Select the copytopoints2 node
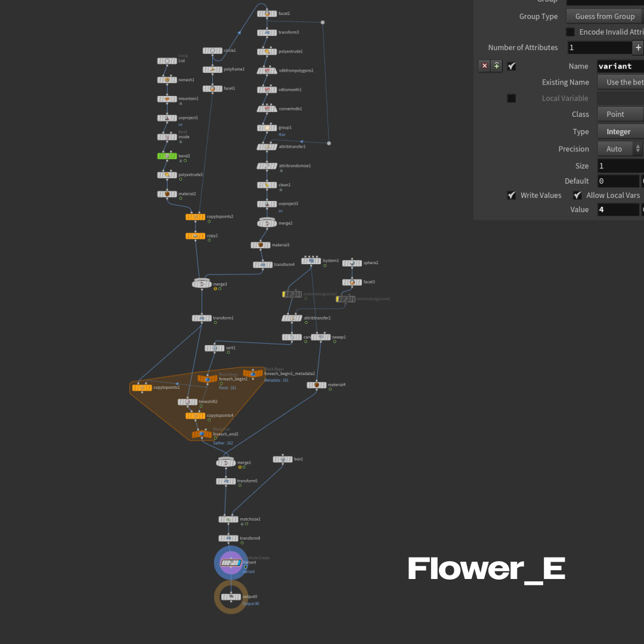The image size is (644, 644). (196, 217)
